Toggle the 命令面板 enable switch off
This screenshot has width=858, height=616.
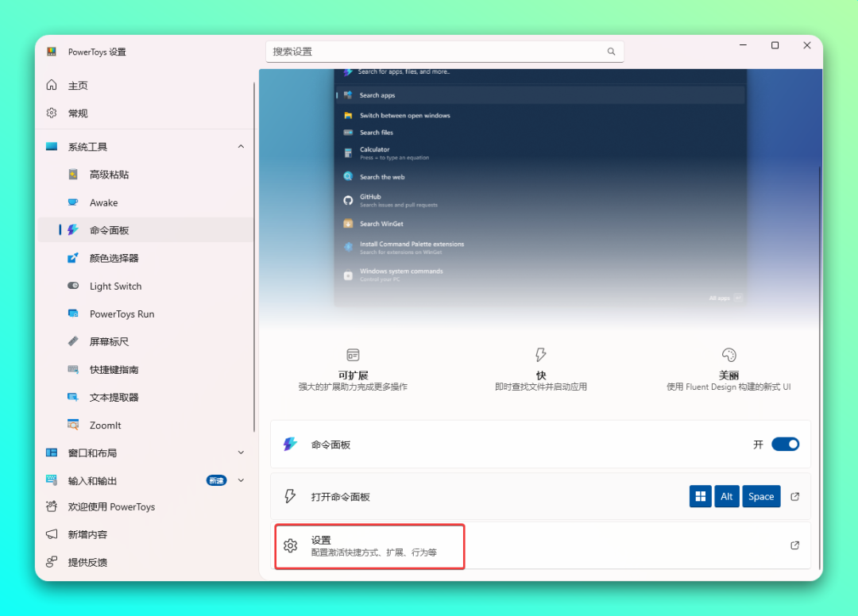point(785,445)
